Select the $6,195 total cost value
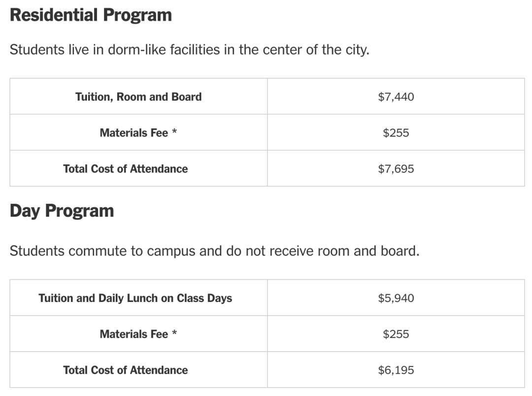 396,370
